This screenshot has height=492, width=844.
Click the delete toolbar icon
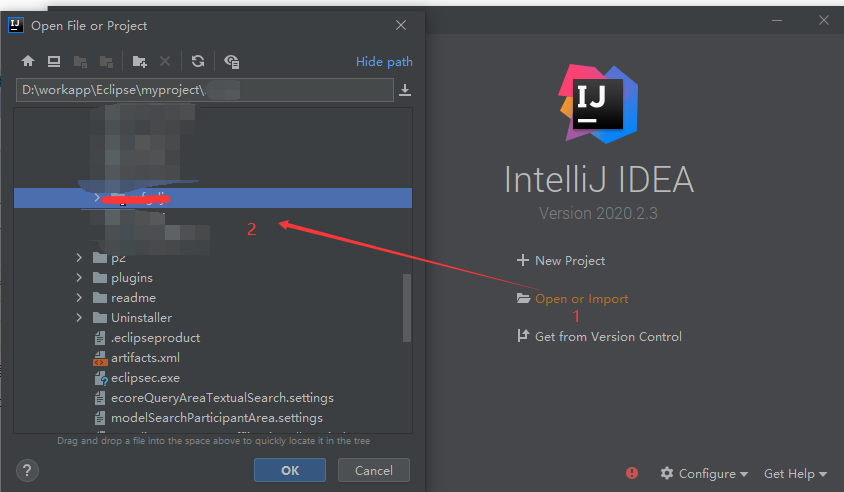click(x=165, y=61)
